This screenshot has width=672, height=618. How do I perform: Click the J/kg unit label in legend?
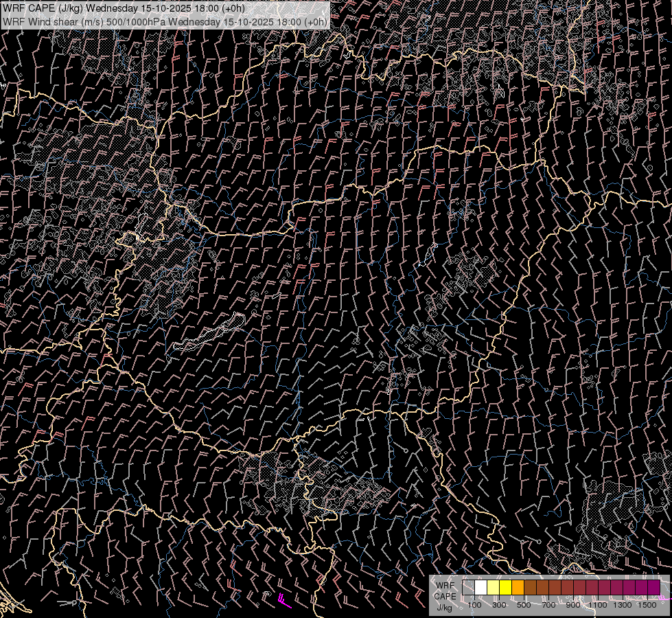[x=444, y=608]
